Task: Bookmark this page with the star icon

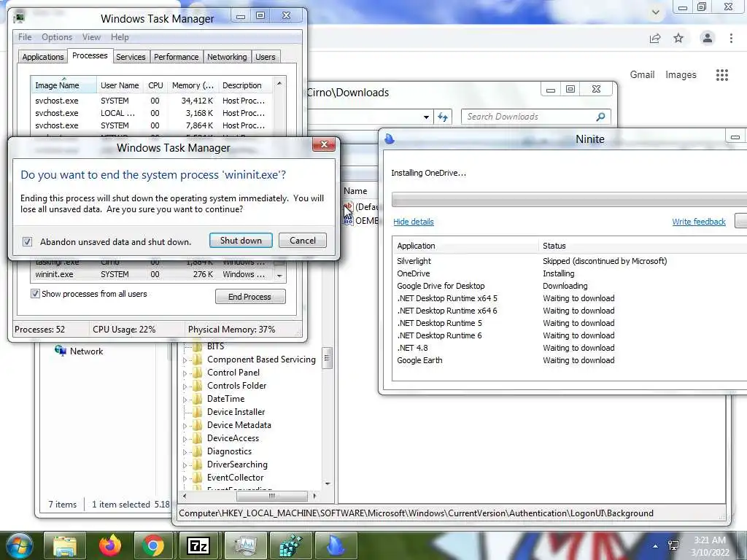Action: point(678,38)
